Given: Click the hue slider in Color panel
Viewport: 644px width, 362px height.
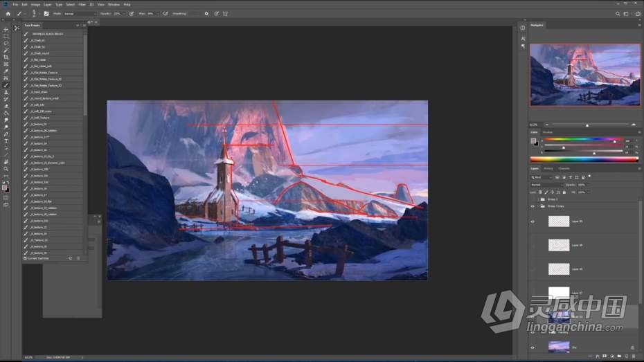Looking at the screenshot, I should 584,141.
